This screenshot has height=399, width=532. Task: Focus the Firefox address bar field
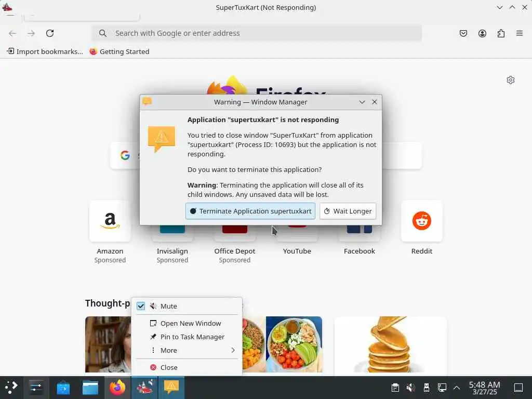[257, 33]
